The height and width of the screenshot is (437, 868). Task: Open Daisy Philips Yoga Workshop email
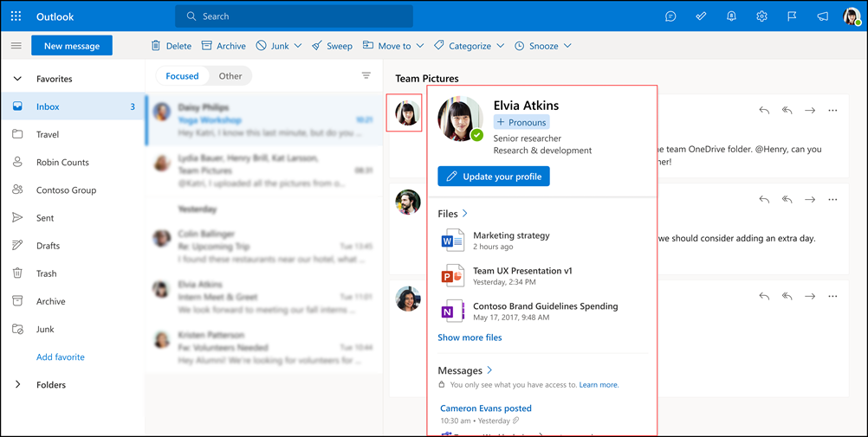coord(264,120)
